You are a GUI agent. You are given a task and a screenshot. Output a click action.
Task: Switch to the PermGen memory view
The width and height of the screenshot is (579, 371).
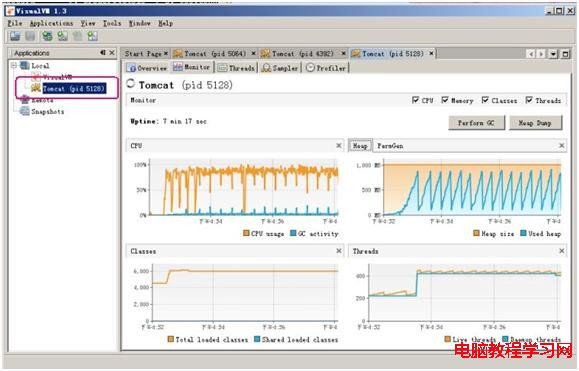point(390,146)
